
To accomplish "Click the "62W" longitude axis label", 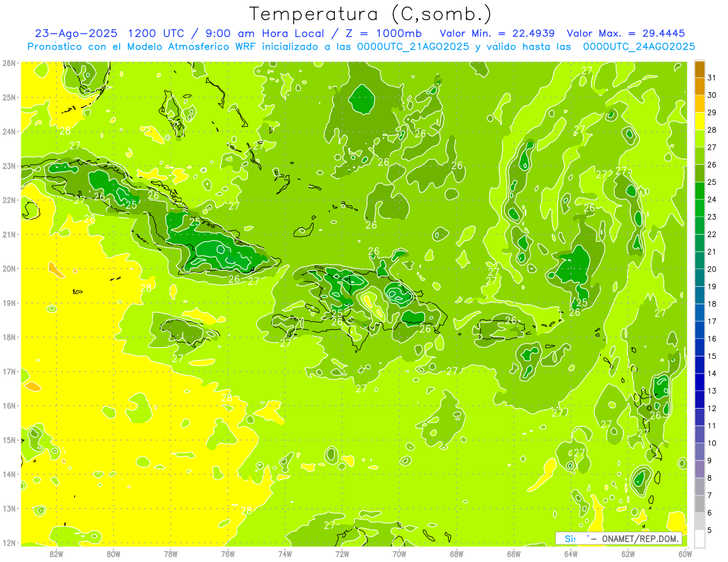I will (x=628, y=554).
